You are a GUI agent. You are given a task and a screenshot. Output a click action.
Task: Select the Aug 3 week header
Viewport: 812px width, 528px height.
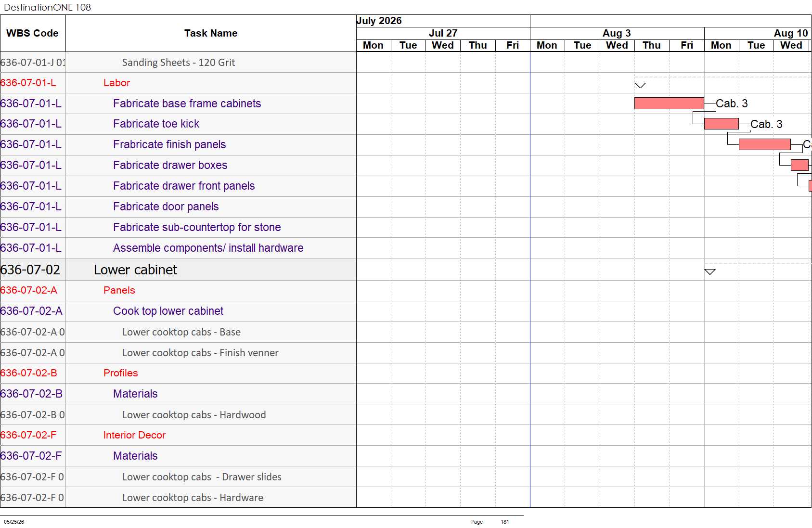pyautogui.click(x=617, y=33)
